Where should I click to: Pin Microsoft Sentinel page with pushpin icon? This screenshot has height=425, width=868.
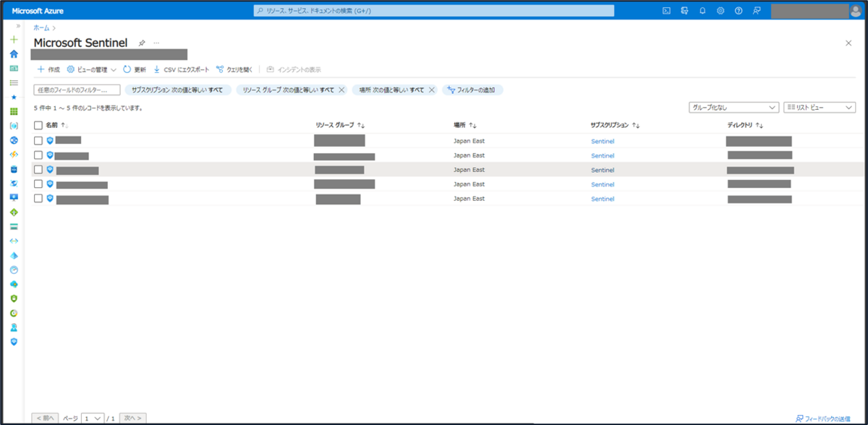point(142,43)
